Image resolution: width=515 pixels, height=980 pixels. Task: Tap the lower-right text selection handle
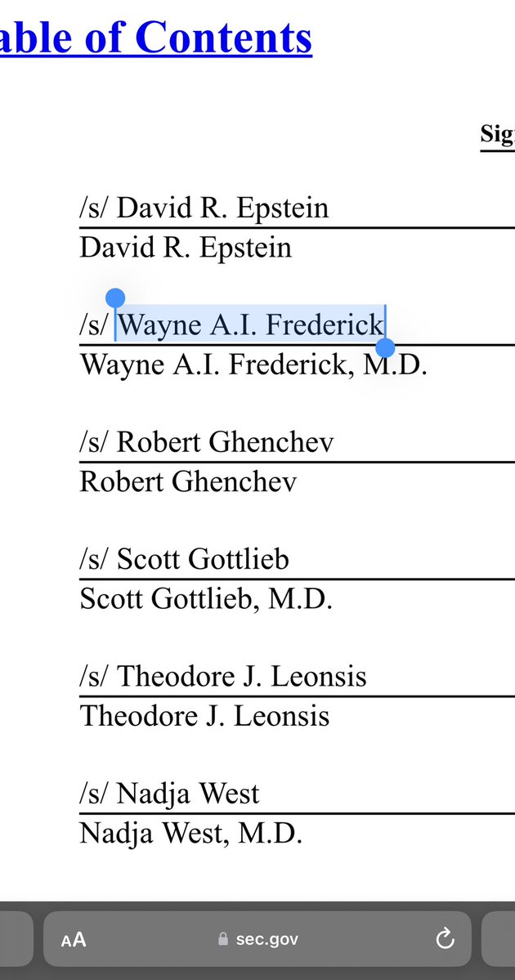tap(385, 349)
